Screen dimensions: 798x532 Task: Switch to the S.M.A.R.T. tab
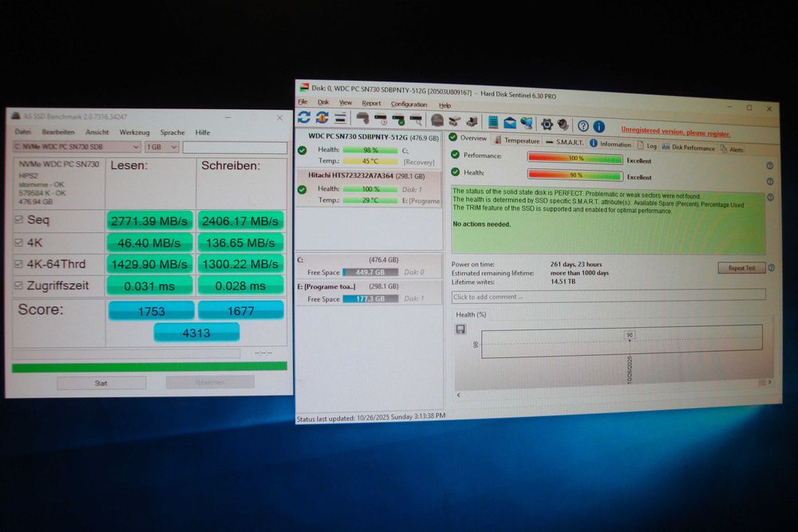pos(565,143)
